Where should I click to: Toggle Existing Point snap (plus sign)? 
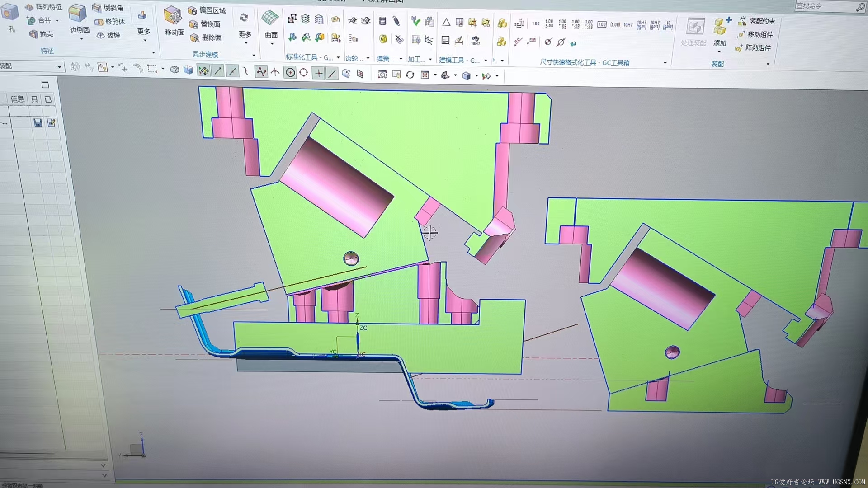[x=319, y=73]
